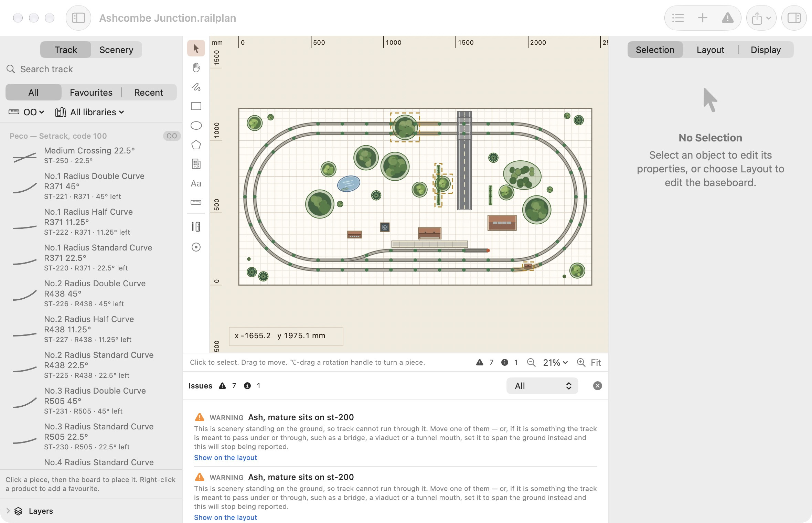Image resolution: width=812 pixels, height=523 pixels.
Task: Select the ruler measure tool
Action: [196, 202]
